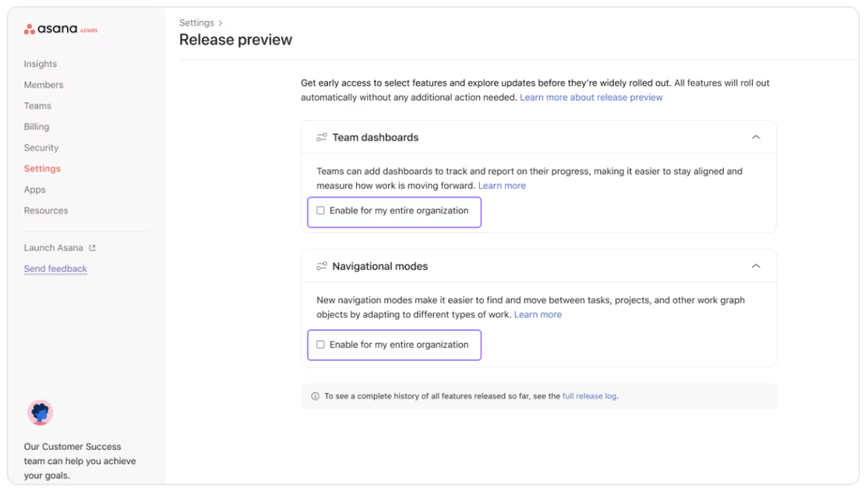This screenshot has height=492, width=868.
Task: Click the Settings breadcrumb above the title
Action: [x=197, y=23]
